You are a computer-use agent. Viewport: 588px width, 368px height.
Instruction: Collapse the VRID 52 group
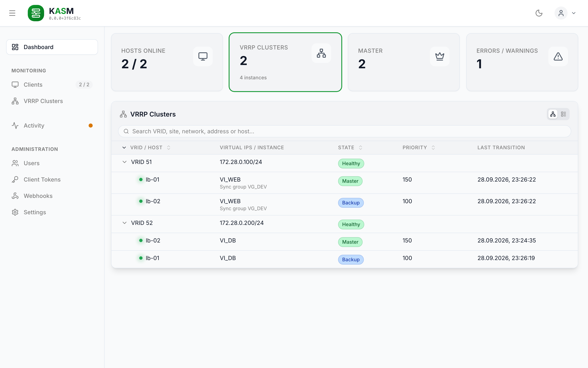pos(124,223)
